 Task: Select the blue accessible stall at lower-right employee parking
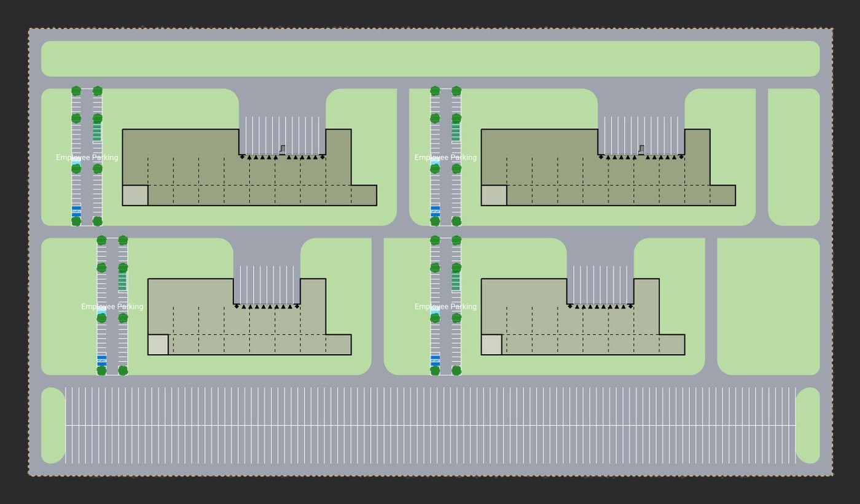point(435,360)
